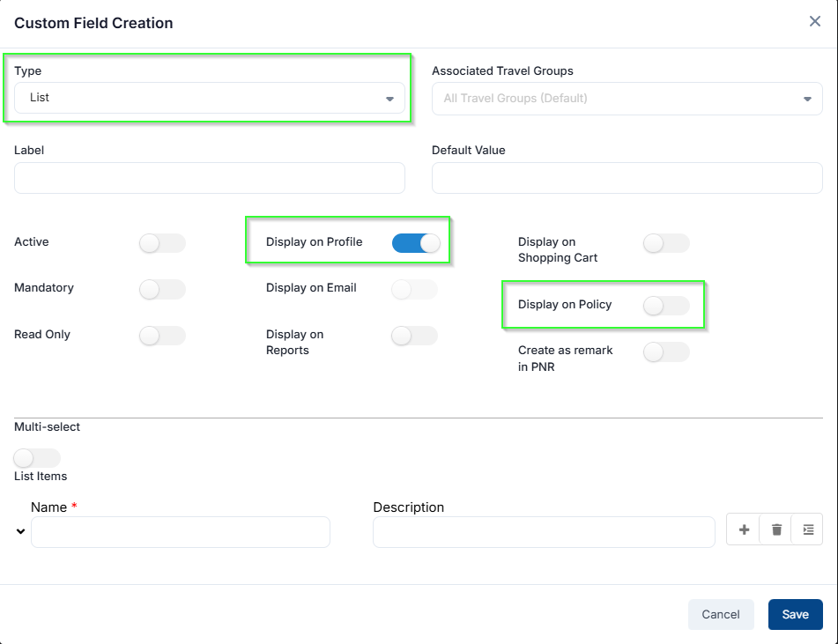
Task: Click into the Label input field
Action: pyautogui.click(x=210, y=178)
